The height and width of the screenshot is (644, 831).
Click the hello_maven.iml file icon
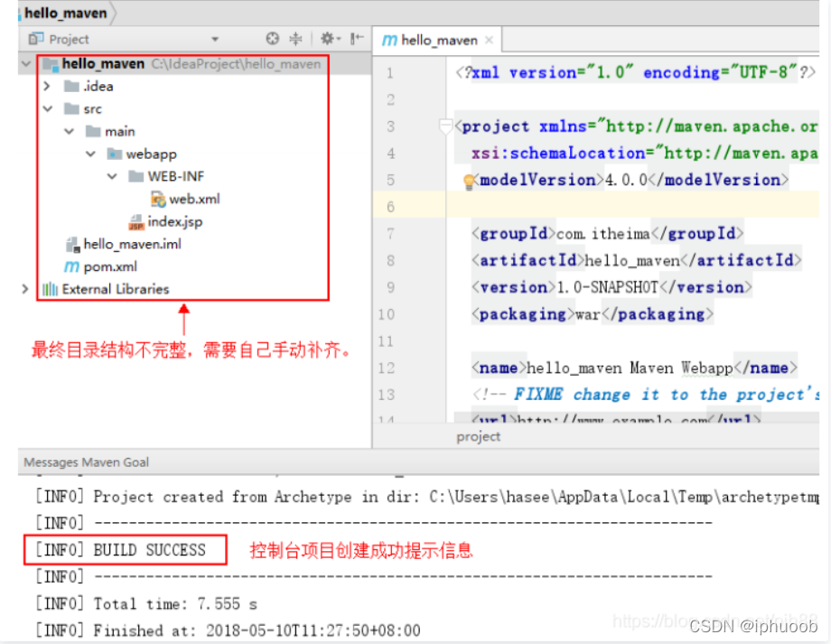(x=72, y=245)
